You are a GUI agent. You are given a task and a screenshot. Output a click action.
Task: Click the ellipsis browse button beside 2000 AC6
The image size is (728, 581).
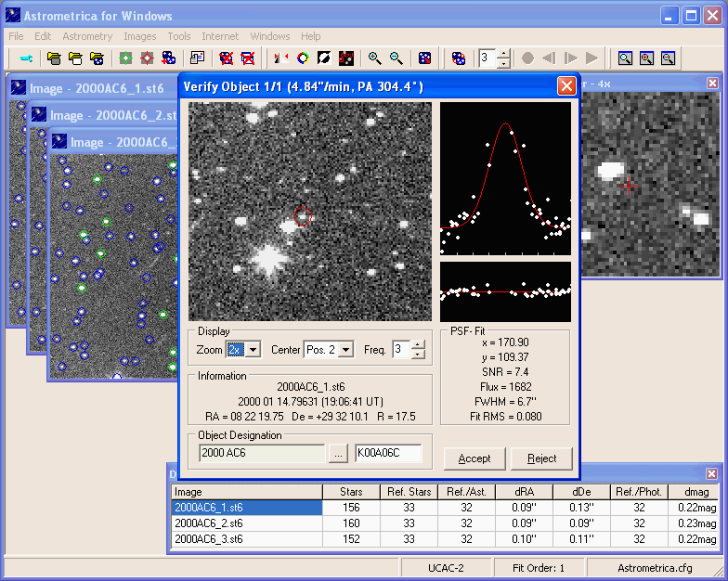[338, 454]
